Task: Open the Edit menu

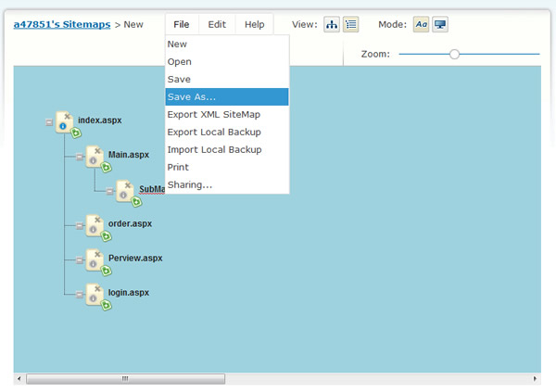Action: pos(217,25)
